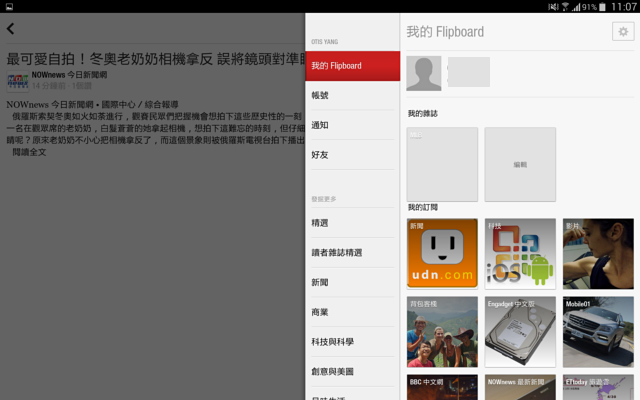Image resolution: width=640 pixels, height=400 pixels.
Task: Click the screenshot notification icon in status bar
Action: coord(9,7)
